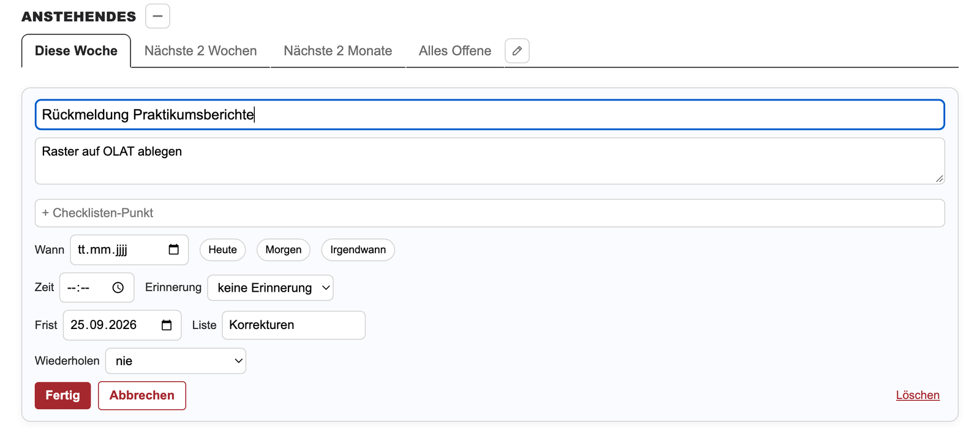The width and height of the screenshot is (980, 432).
Task: Grab the notes textarea resize handle
Action: coord(940,178)
